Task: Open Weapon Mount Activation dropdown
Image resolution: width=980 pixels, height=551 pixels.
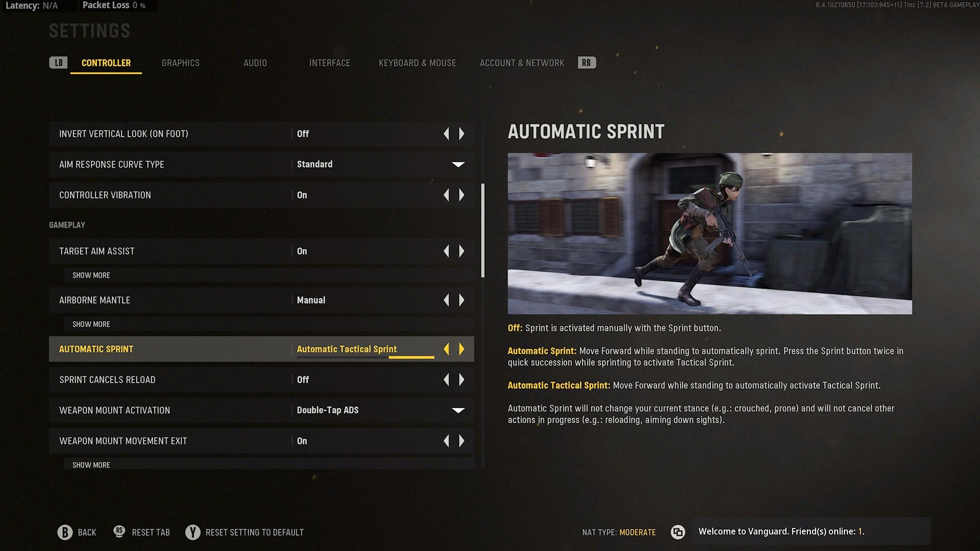Action: (x=458, y=410)
